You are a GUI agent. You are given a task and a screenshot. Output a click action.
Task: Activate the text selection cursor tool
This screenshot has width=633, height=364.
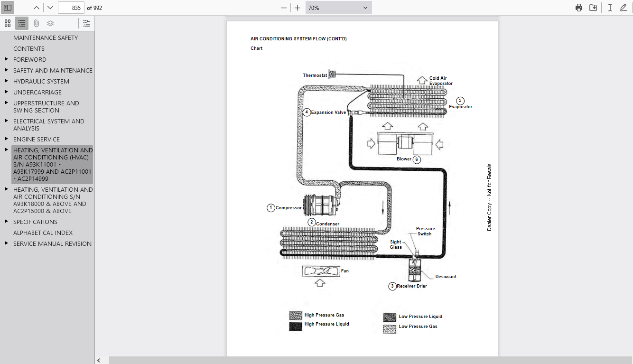coord(610,8)
